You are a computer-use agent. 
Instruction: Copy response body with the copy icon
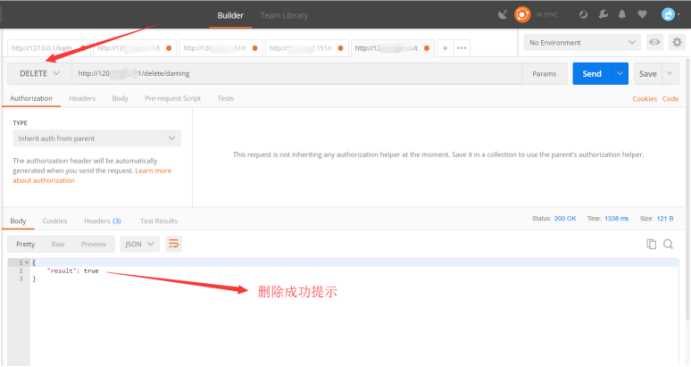tap(651, 244)
